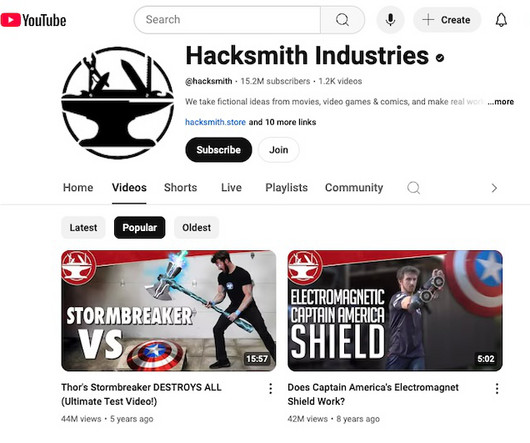The image size is (530, 443).
Task: Click the YouTube logo to go home
Action: click(x=33, y=20)
